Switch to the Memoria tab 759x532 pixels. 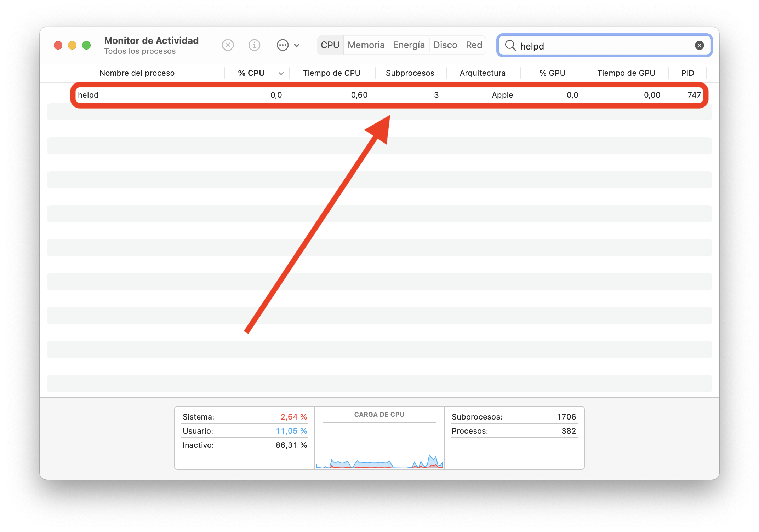coord(366,45)
